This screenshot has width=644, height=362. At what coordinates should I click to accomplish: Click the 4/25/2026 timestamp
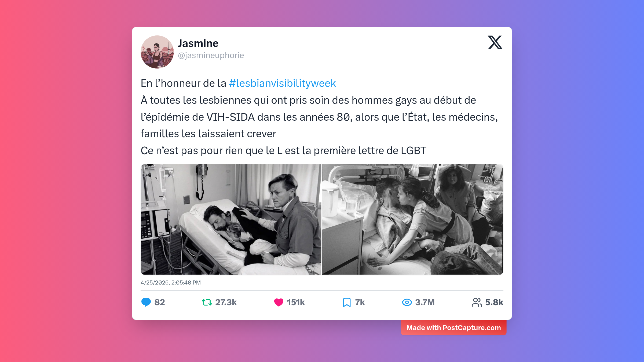pos(171,283)
